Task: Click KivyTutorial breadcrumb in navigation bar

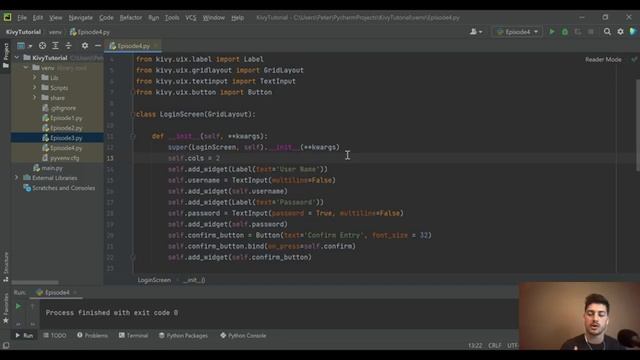Action: point(23,32)
